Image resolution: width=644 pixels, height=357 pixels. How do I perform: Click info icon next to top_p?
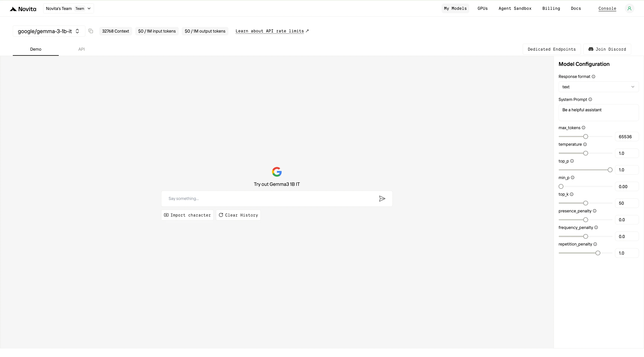(572, 161)
